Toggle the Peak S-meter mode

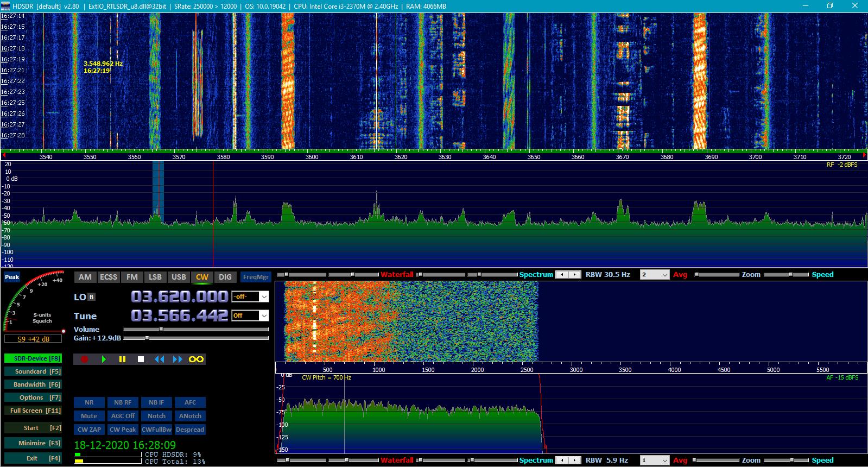[x=12, y=277]
